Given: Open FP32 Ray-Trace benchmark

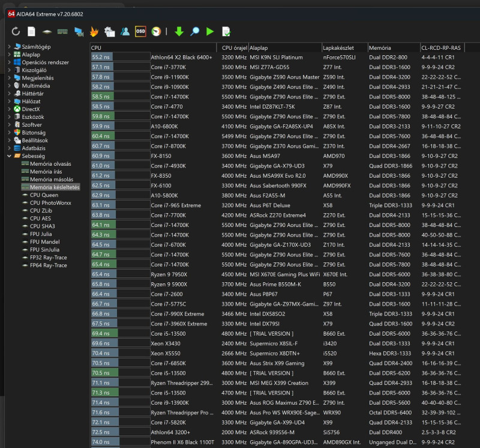Looking at the screenshot, I should (x=49, y=258).
